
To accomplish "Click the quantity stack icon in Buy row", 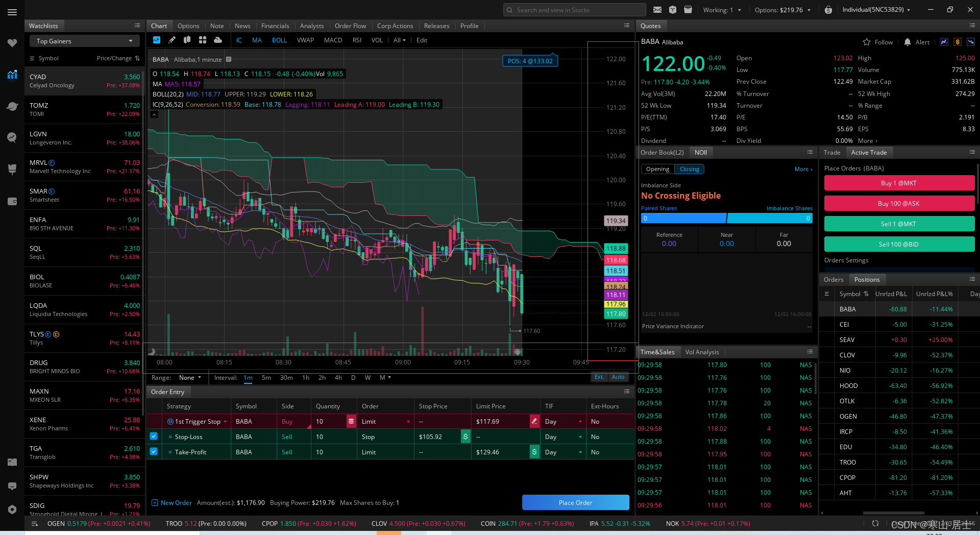I will [x=351, y=421].
